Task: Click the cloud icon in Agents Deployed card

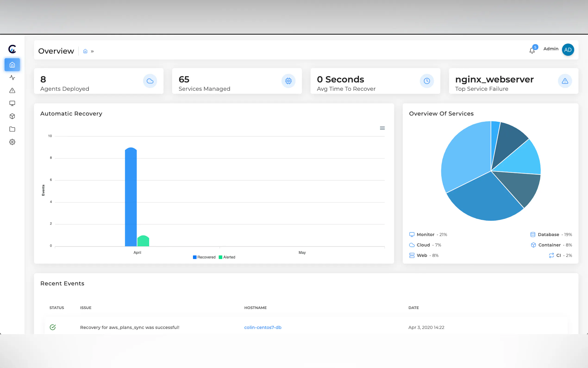Action: (150, 81)
